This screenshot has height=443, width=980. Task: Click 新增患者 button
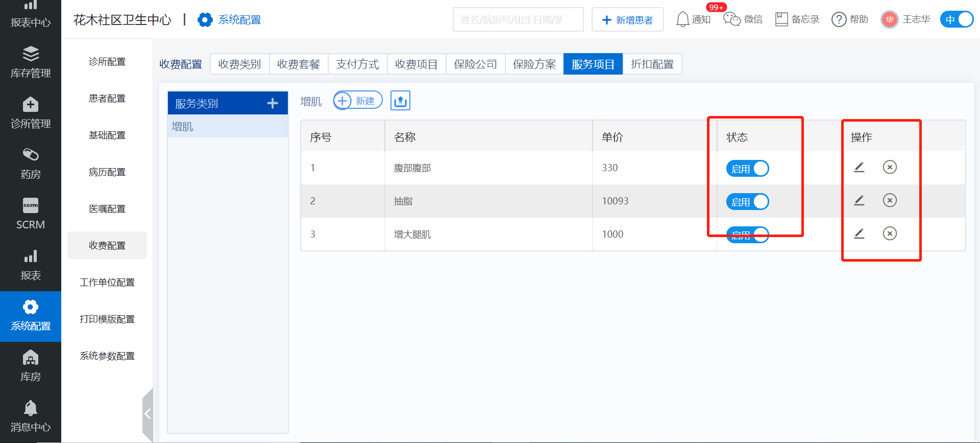628,19
